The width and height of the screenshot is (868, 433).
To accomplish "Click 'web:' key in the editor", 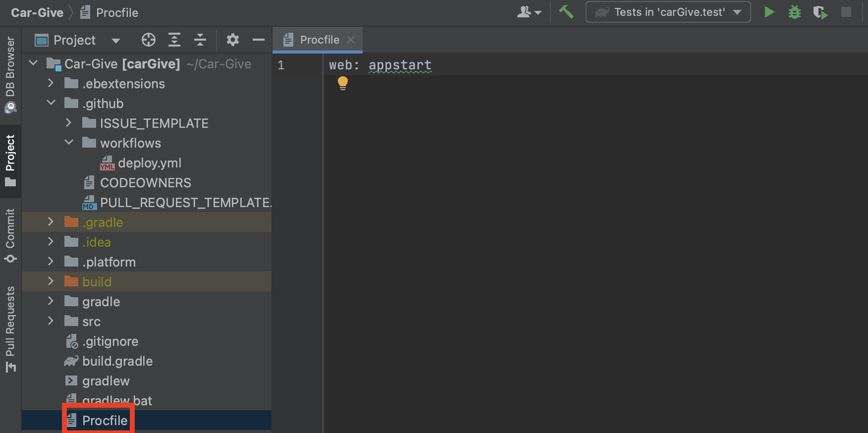I will (x=344, y=65).
